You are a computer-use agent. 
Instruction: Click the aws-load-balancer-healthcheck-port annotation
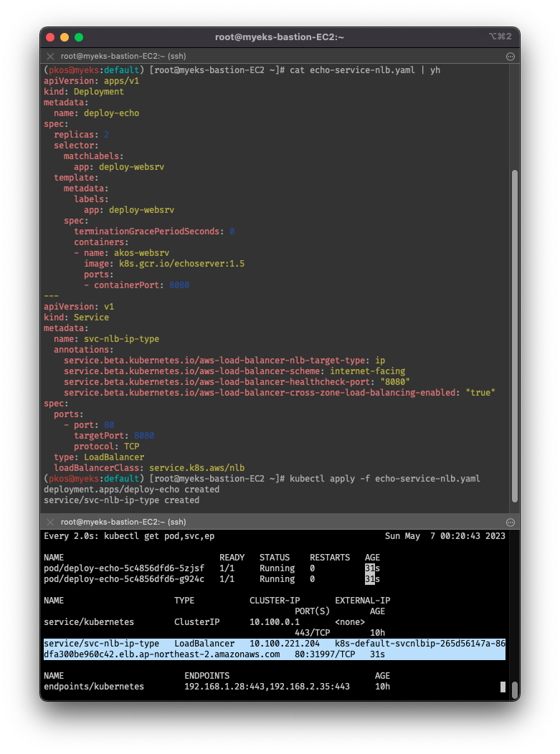(237, 382)
